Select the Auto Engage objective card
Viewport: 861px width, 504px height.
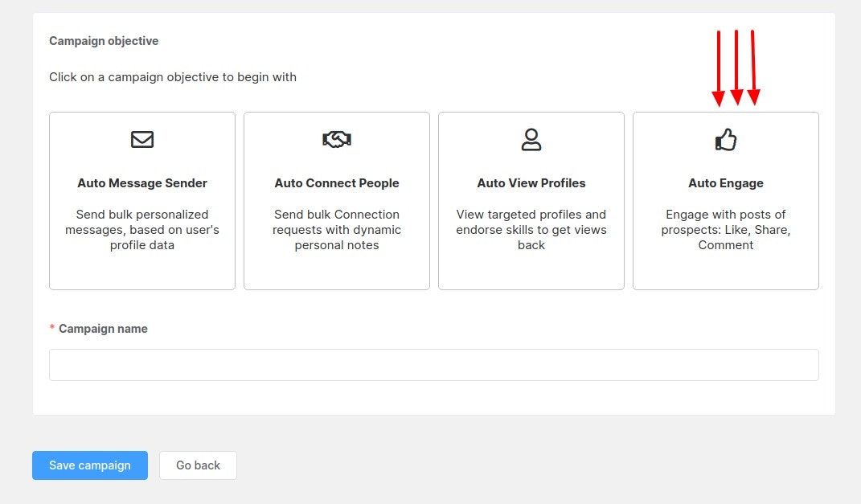725,200
